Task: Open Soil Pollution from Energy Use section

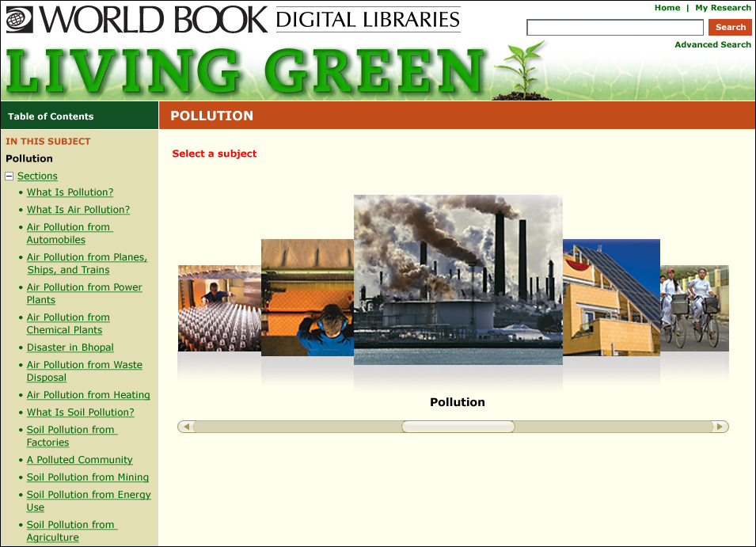Action: 89,501
